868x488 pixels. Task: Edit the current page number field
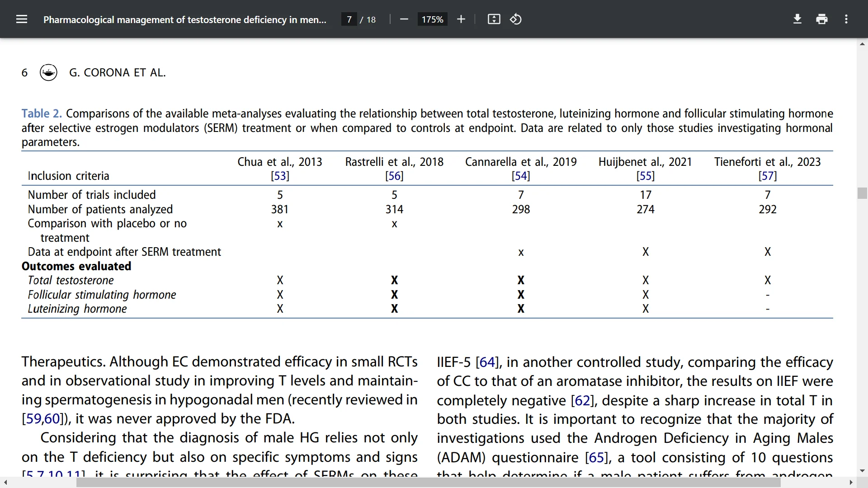tap(349, 19)
